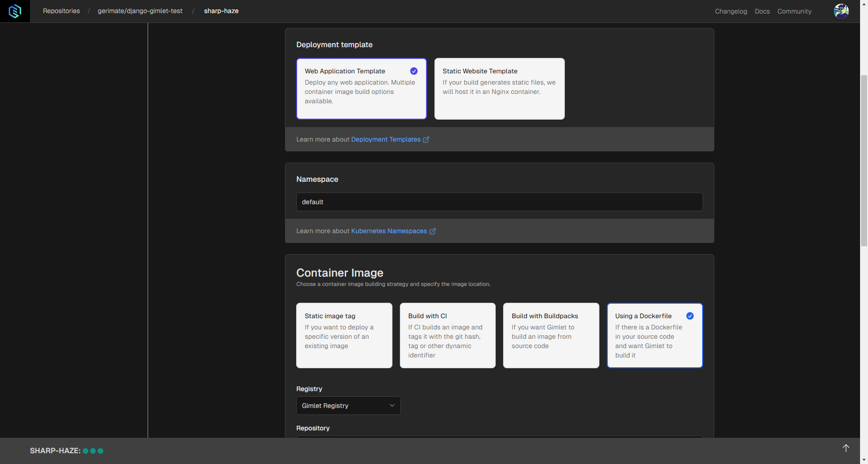Click the Web Application Template checkmark icon
This screenshot has width=868, height=464.
click(x=414, y=71)
